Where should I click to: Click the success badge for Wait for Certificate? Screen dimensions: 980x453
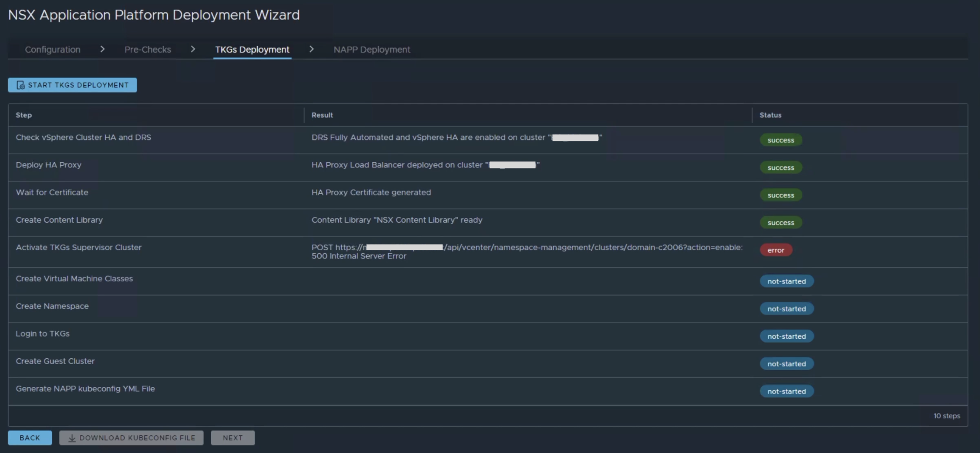point(781,196)
